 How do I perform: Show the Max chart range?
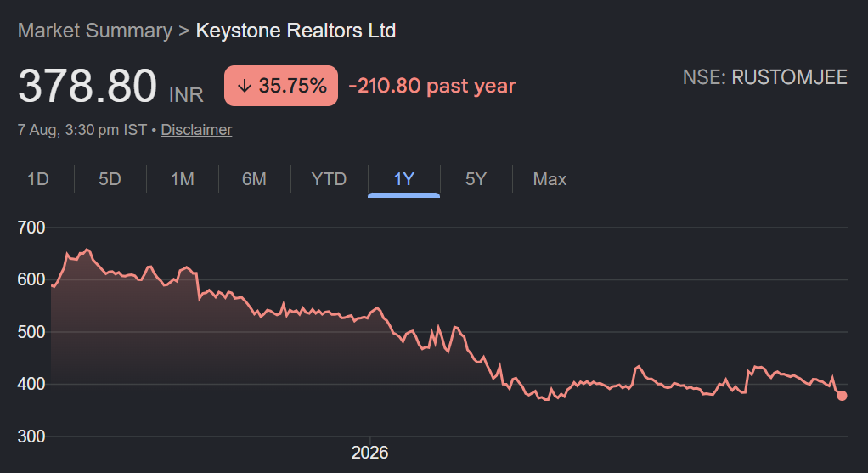(x=550, y=179)
